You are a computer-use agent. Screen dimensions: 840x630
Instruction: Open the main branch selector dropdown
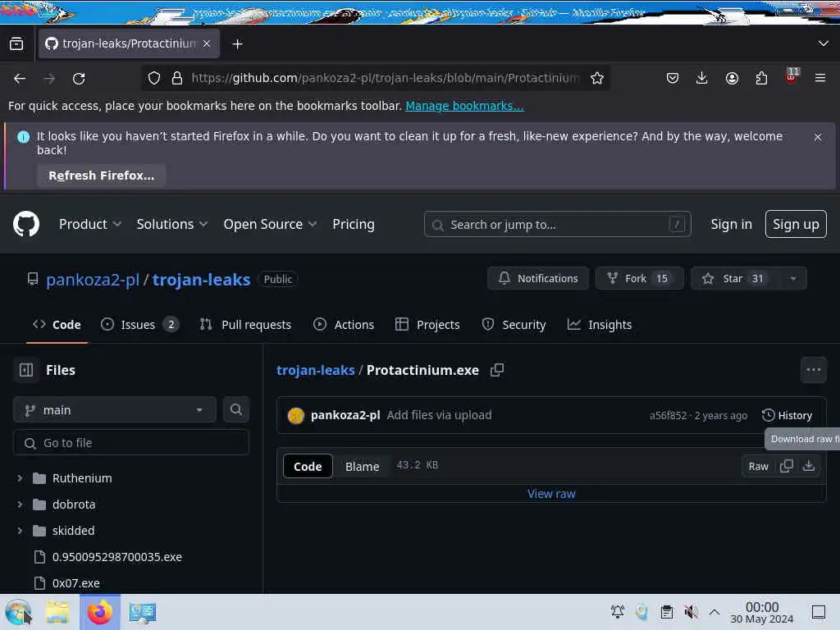(x=115, y=410)
